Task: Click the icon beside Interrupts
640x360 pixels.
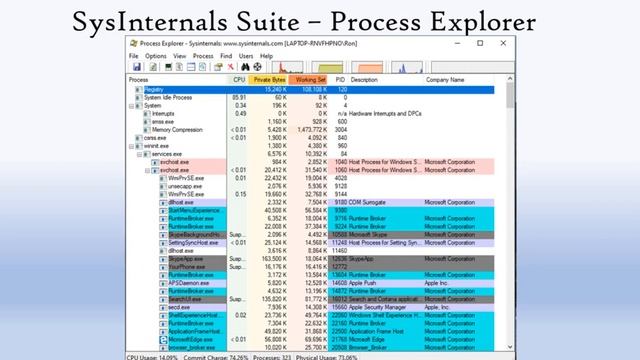Action: click(x=147, y=114)
